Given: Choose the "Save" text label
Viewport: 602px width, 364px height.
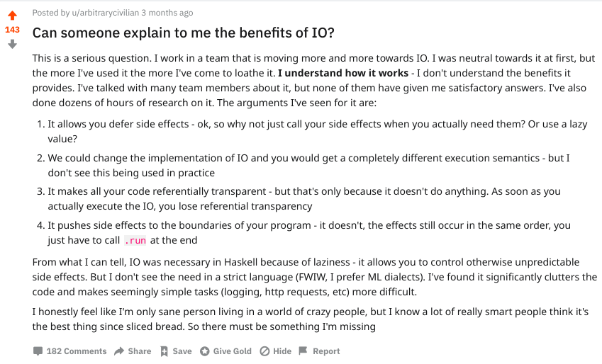Looking at the screenshot, I should (x=182, y=351).
